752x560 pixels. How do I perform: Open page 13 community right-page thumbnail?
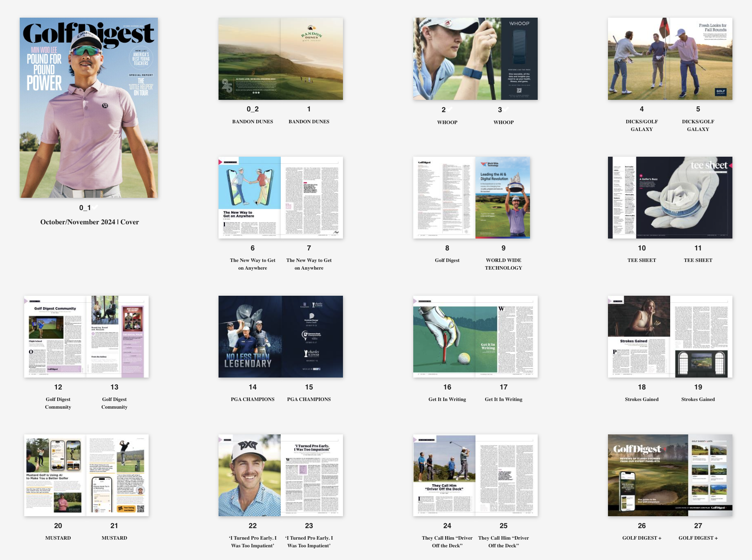(117, 336)
